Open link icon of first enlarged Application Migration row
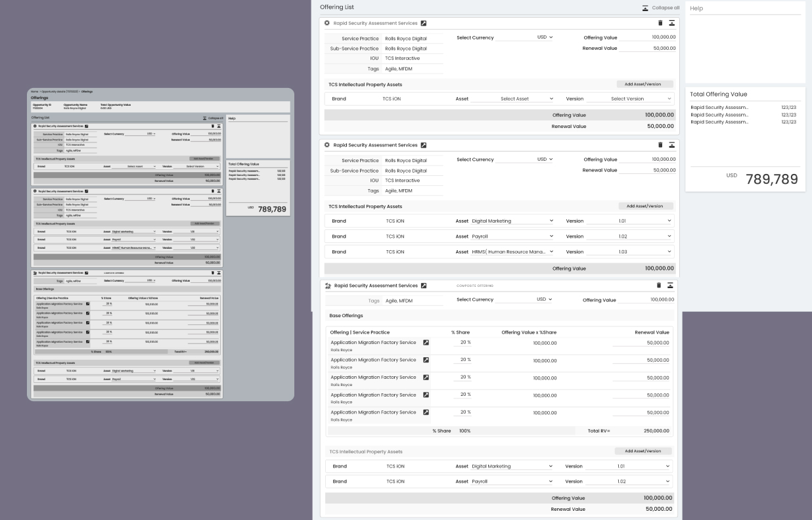812x520 pixels. click(x=426, y=343)
